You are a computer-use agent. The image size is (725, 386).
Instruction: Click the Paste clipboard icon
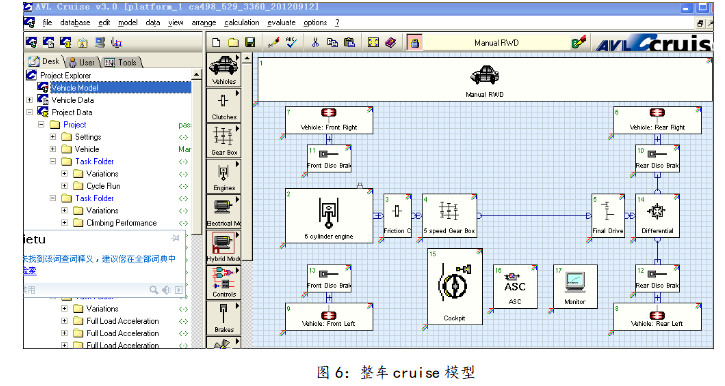pos(350,43)
